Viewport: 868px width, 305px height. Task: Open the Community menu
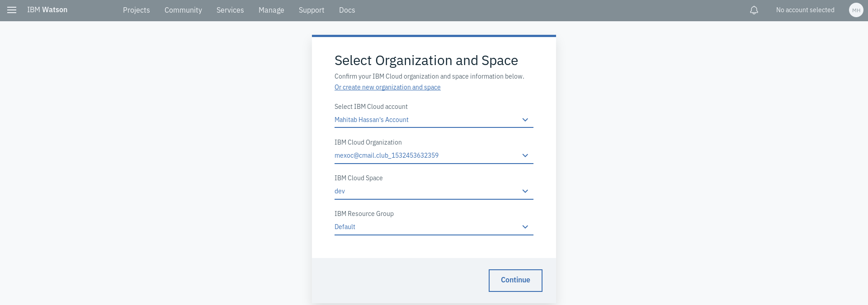[x=183, y=10]
